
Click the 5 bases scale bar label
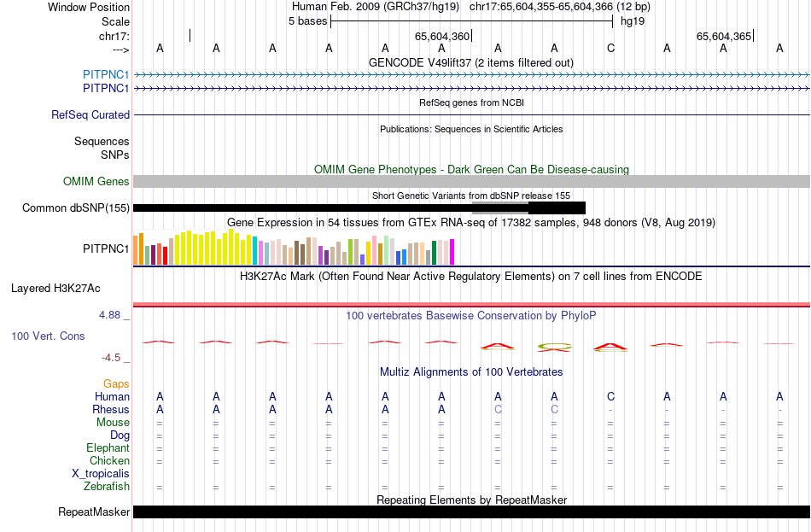307,21
